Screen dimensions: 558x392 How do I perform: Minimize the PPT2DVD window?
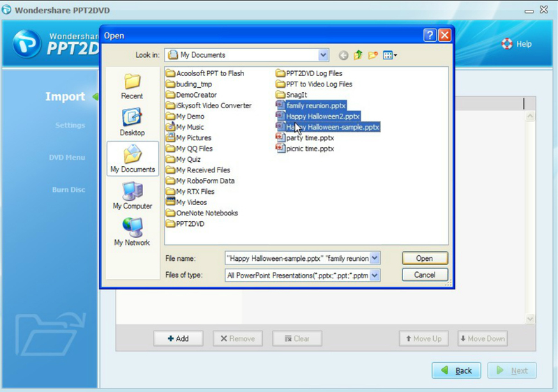coord(529,10)
